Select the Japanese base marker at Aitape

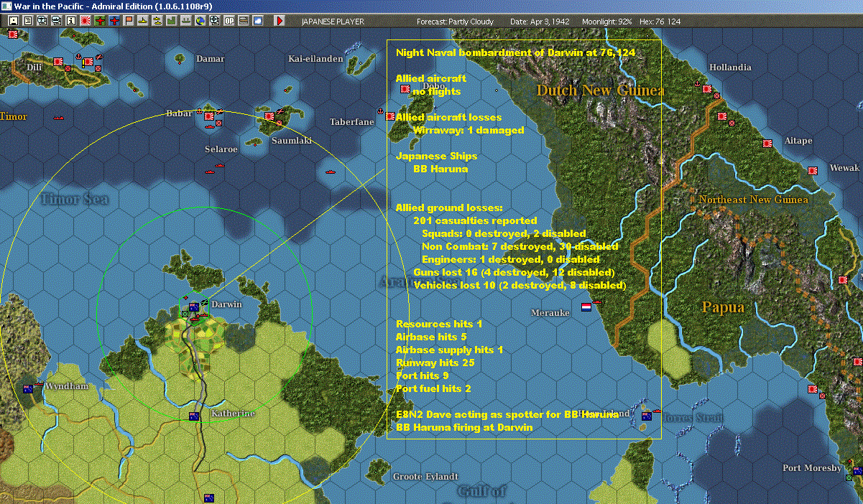click(x=767, y=143)
